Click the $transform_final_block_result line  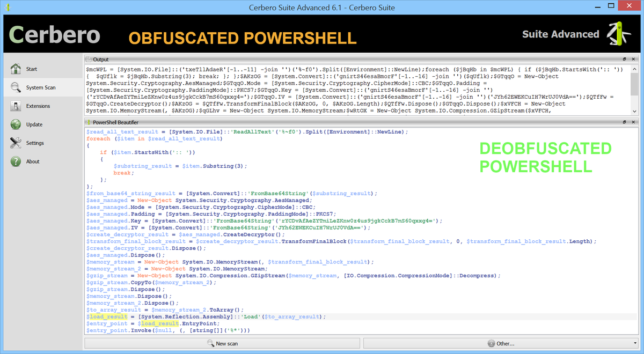click(341, 241)
